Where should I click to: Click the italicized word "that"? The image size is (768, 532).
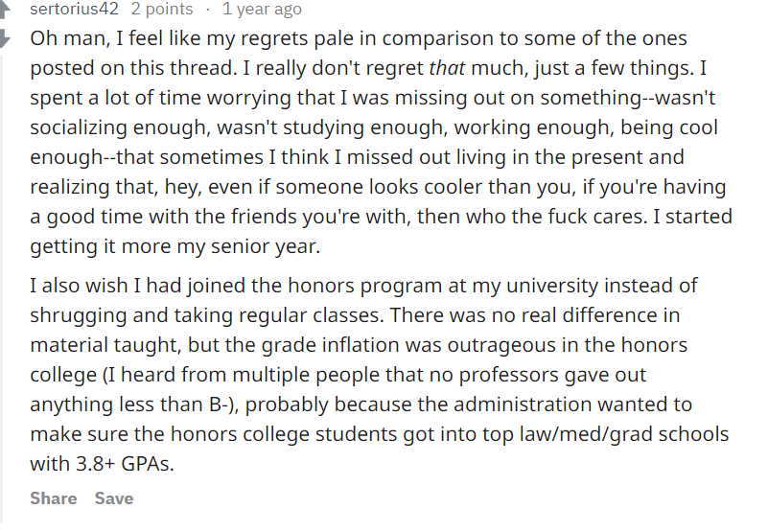pos(447,69)
